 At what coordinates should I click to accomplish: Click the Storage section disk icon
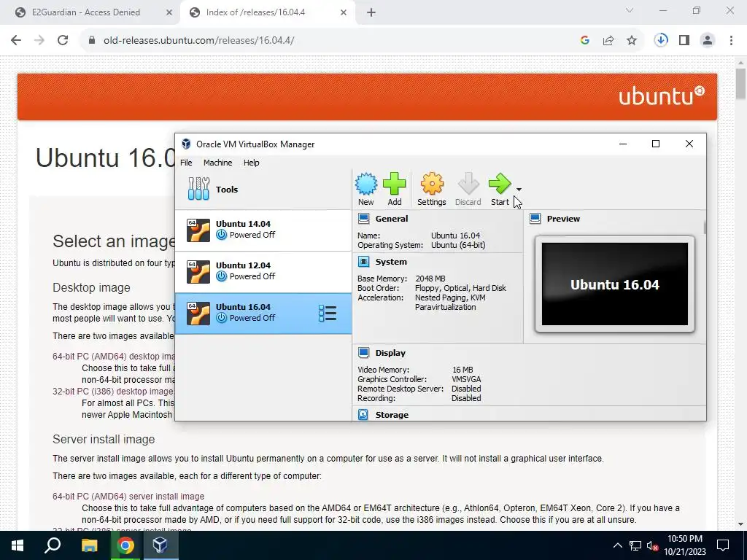point(363,414)
